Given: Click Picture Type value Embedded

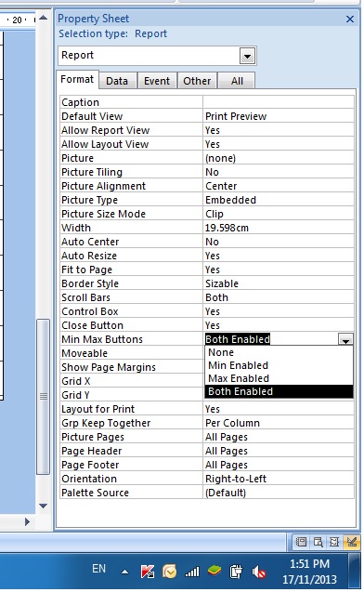Looking at the screenshot, I should click(279, 200).
